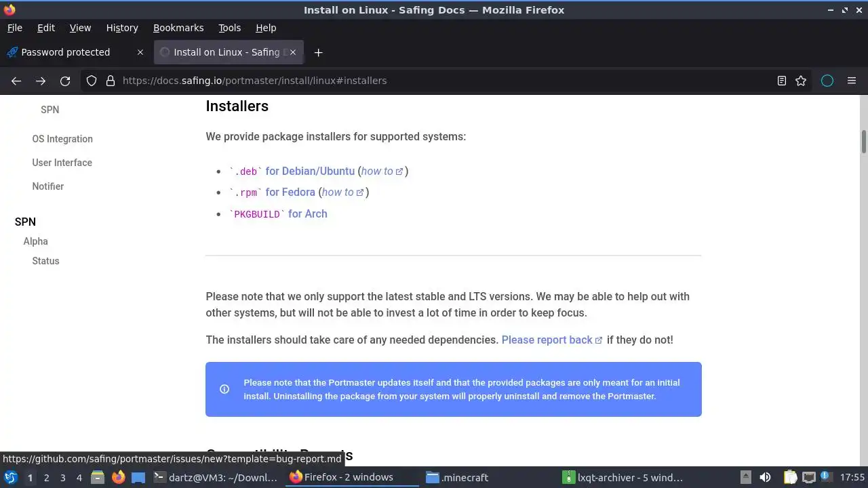Switch to the Password protected tab

[x=75, y=52]
